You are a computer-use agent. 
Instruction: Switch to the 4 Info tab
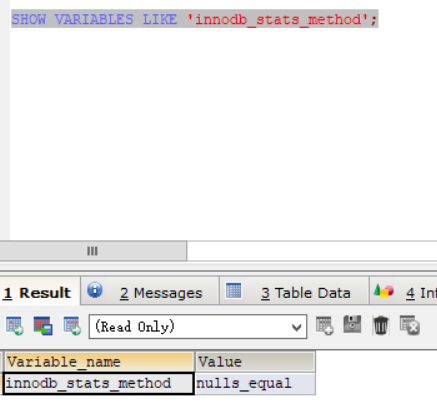click(403, 291)
